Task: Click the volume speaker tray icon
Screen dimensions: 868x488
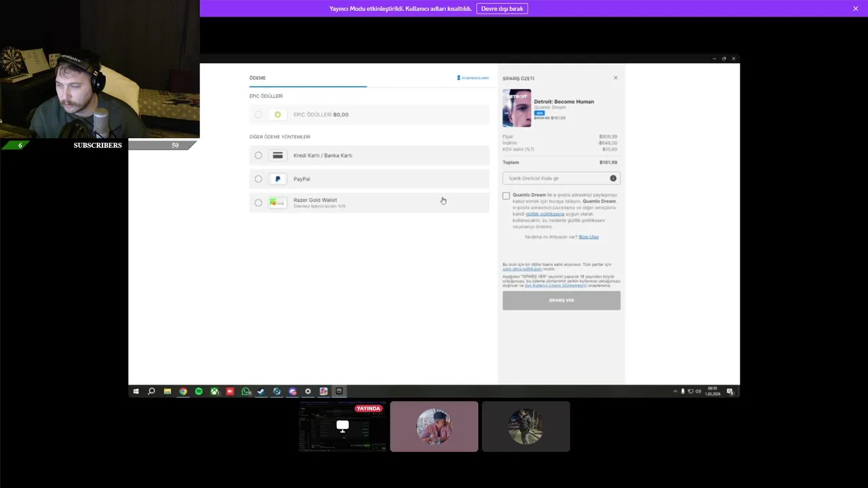Action: [x=698, y=391]
